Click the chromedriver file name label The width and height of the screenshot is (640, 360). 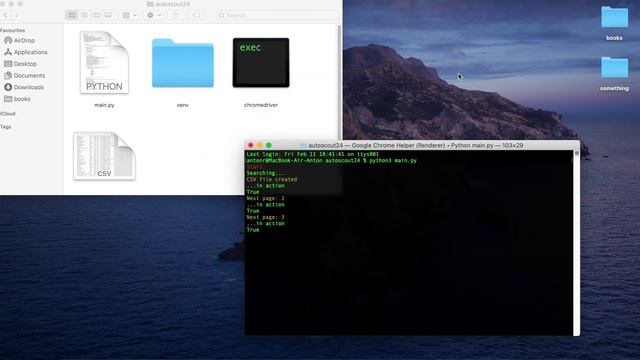(261, 105)
